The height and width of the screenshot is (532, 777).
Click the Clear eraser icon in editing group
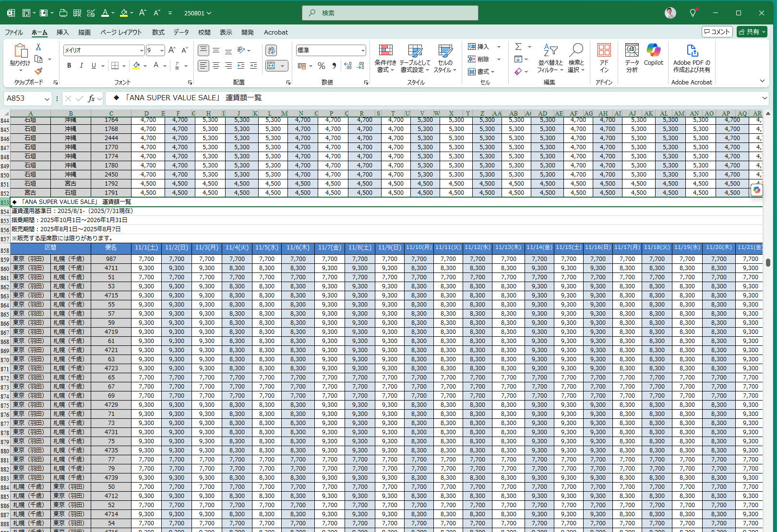pyautogui.click(x=518, y=71)
